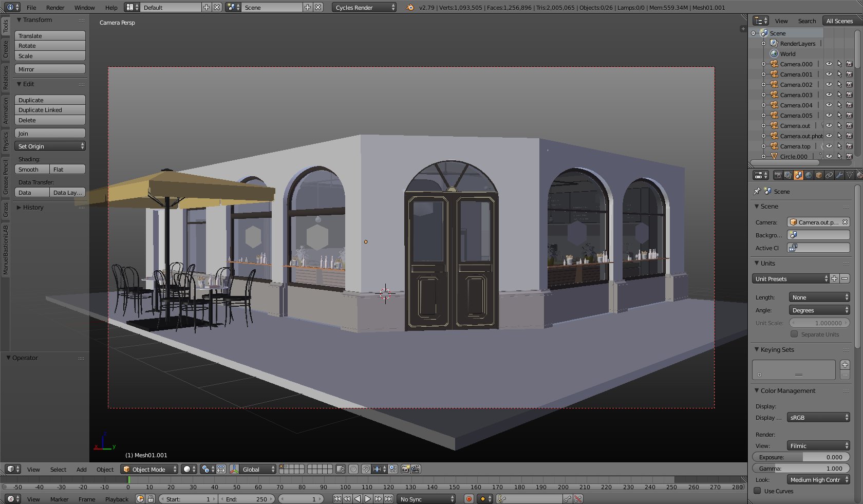The width and height of the screenshot is (863, 504).
Task: Click the snap element type icon
Action: (379, 469)
